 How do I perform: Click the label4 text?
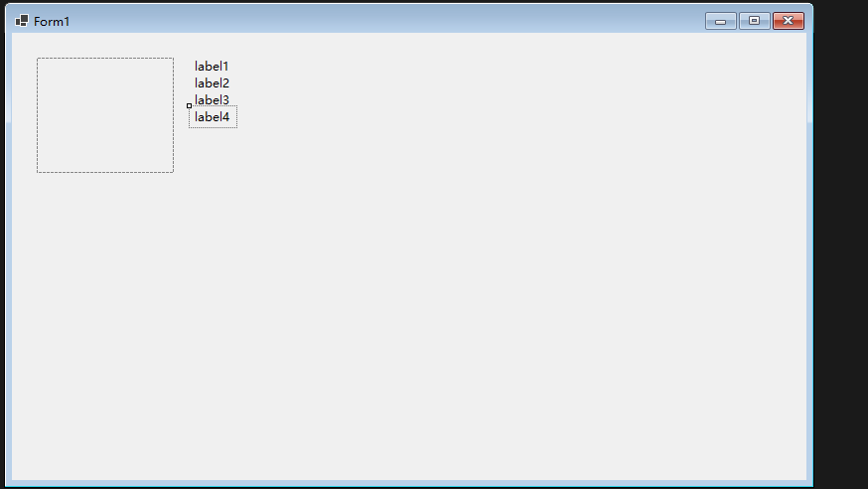click(x=212, y=117)
